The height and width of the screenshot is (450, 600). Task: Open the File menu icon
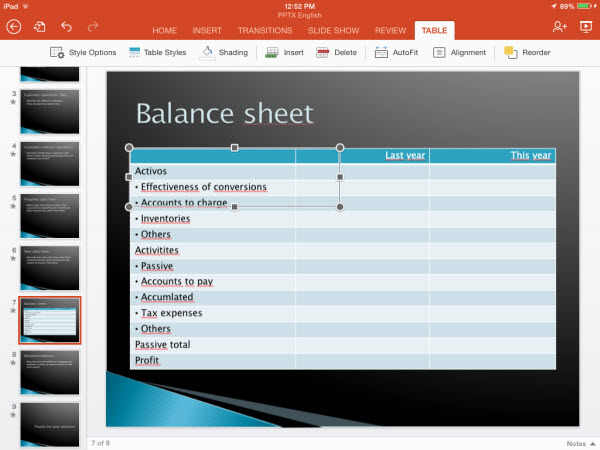(40, 27)
